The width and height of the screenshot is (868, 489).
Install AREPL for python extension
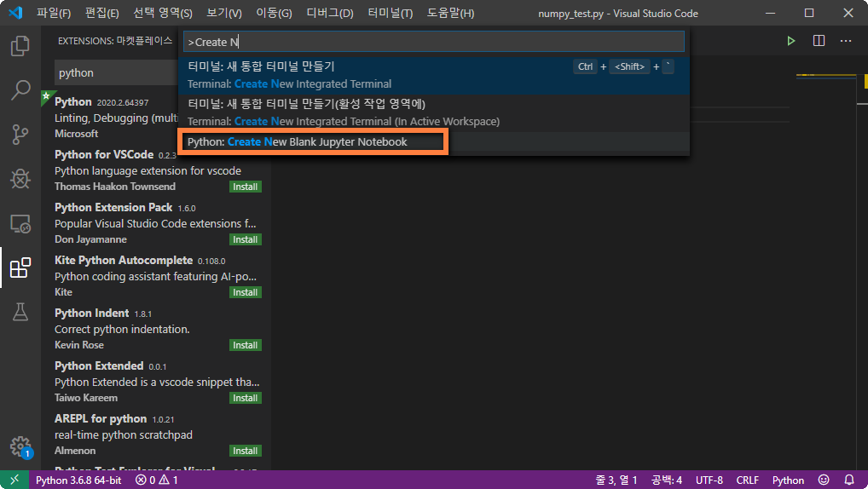[x=245, y=451]
